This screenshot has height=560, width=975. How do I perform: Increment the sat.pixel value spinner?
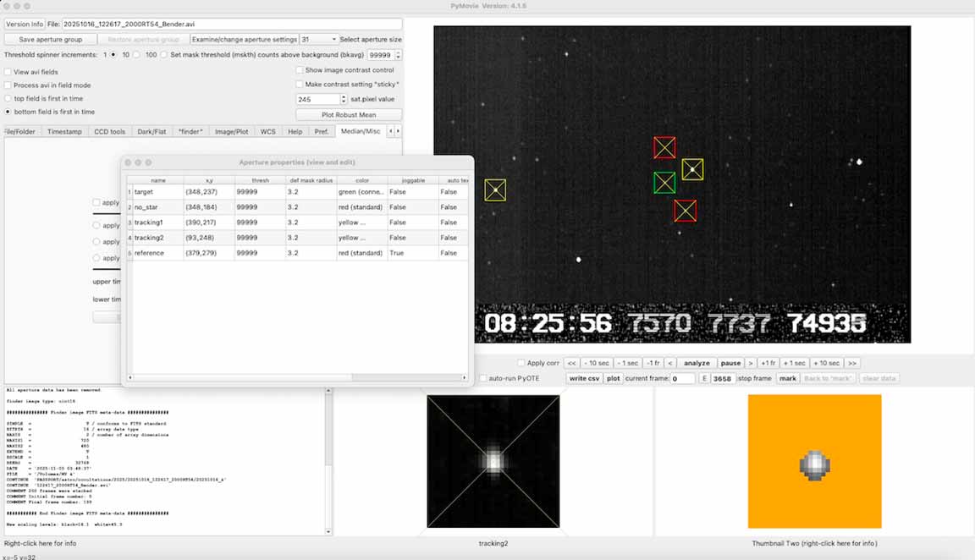point(344,96)
